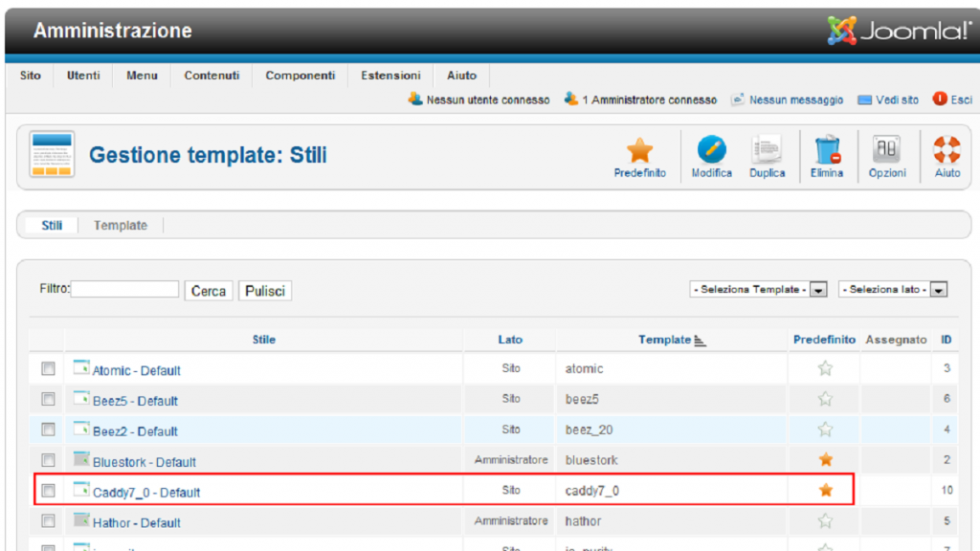
Task: Switch to the Template tab
Action: [x=121, y=226]
